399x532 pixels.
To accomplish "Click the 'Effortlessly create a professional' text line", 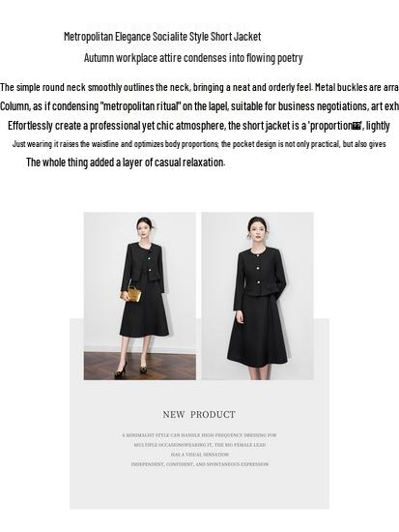I will [199, 126].
